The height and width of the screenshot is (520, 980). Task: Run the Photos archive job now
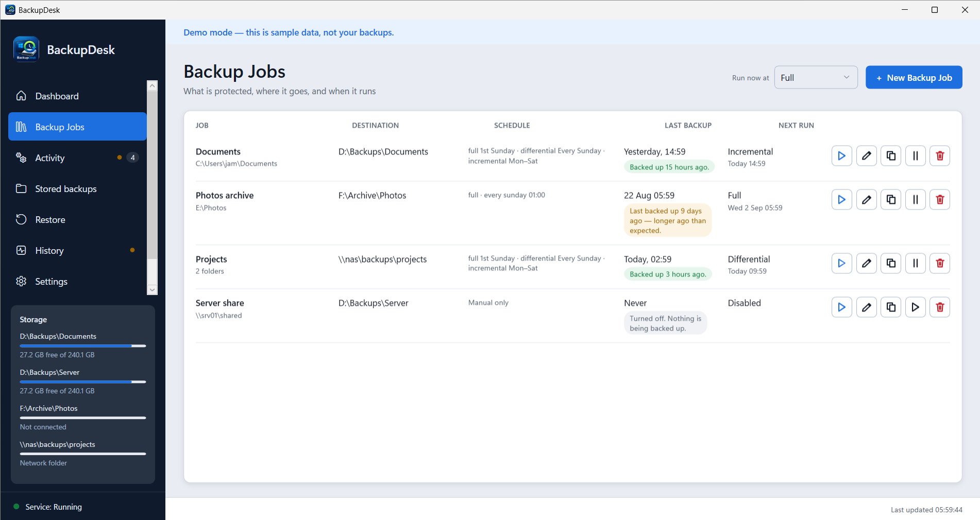[x=841, y=199]
